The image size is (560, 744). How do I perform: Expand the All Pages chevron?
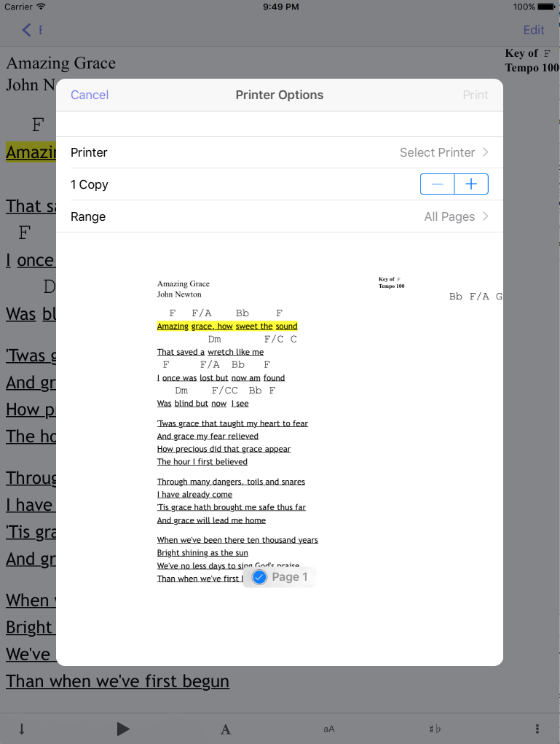click(x=485, y=216)
